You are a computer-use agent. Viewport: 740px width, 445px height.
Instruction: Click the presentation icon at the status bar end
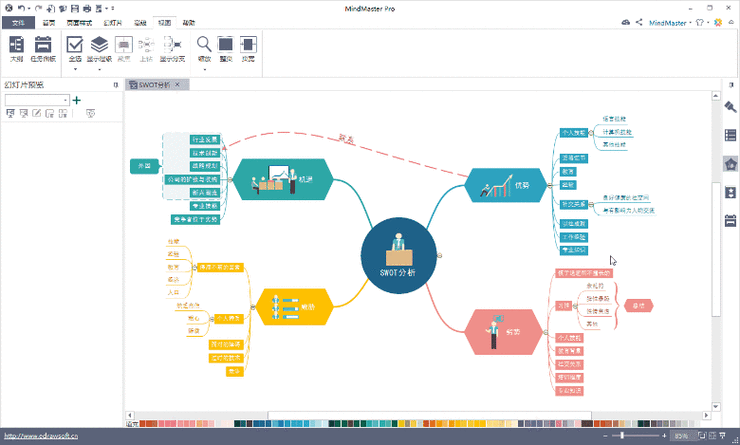(723, 436)
